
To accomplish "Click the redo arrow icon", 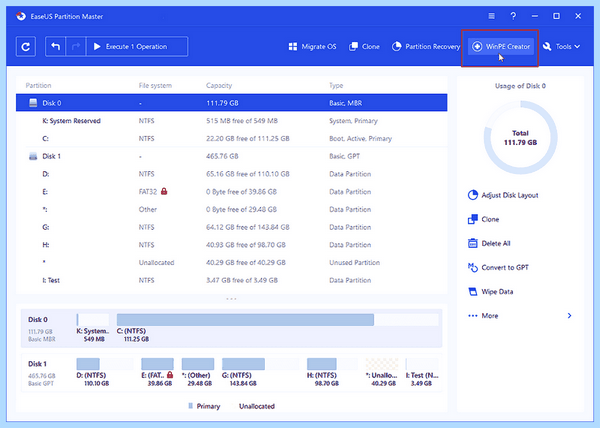I will [76, 47].
